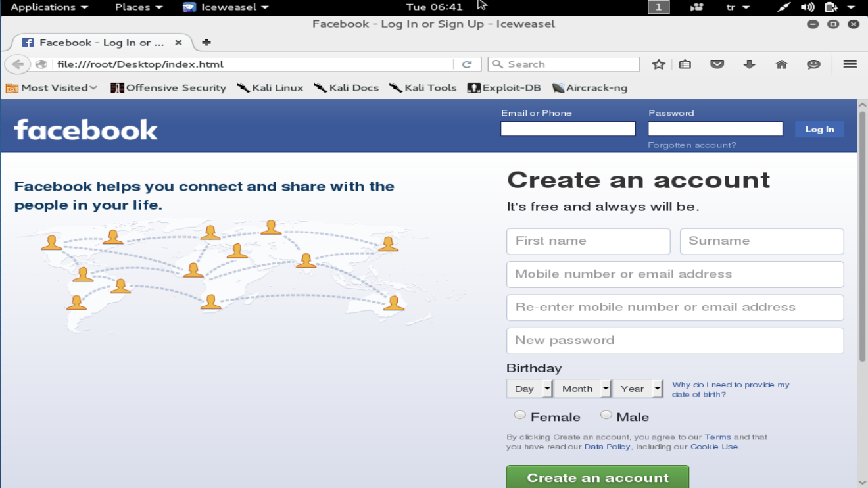Image resolution: width=868 pixels, height=488 pixels.
Task: Click the globe site identity icon
Action: pyautogui.click(x=41, y=64)
